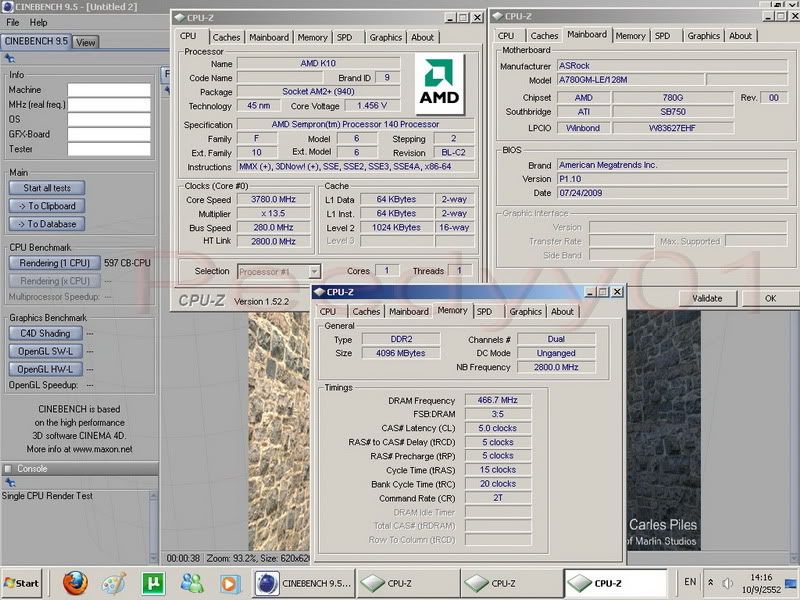Screen dimensions: 800x600
Task: Click the Core Voltage 1.456 V value
Action: pyautogui.click(x=371, y=106)
